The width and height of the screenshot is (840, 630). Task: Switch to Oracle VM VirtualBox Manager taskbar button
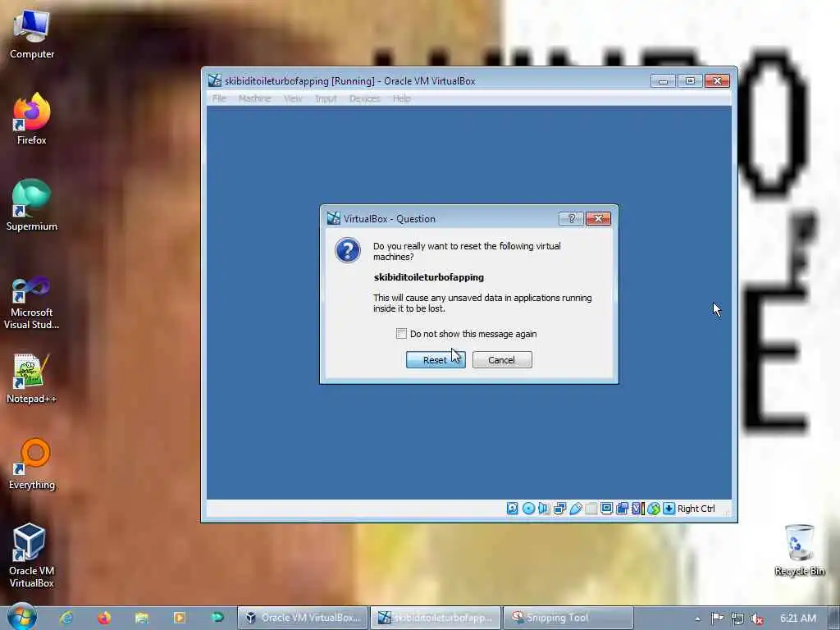[x=304, y=618]
